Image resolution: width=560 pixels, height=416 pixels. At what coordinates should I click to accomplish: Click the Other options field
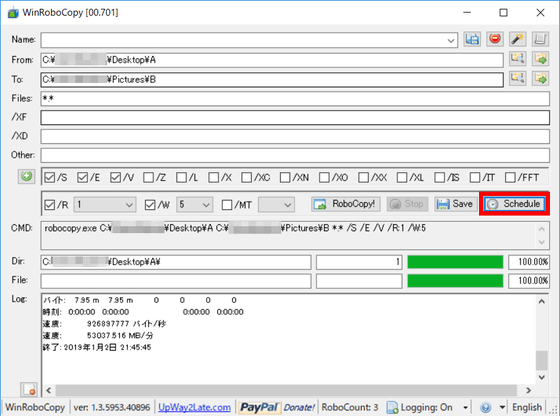pos(295,155)
